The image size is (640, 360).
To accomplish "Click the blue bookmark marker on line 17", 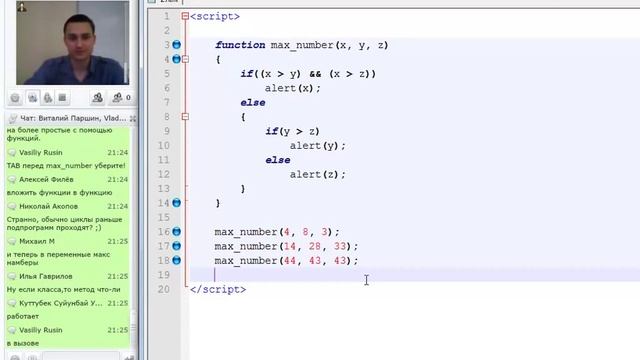I will pyautogui.click(x=176, y=246).
